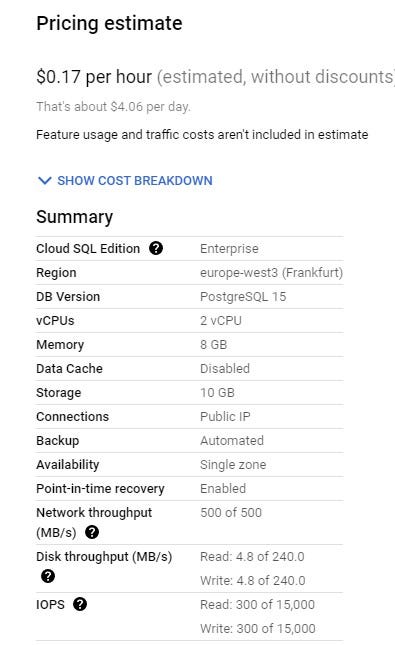Click the Summary heading
The height and width of the screenshot is (645, 395).
tap(74, 217)
